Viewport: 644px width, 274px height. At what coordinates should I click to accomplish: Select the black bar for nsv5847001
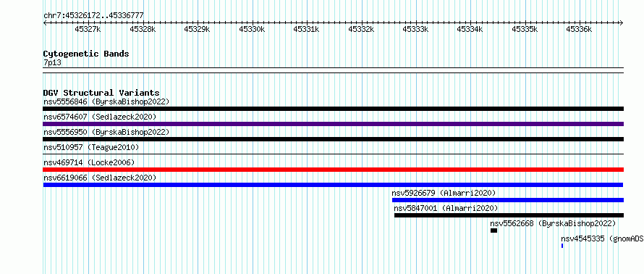[509, 215]
